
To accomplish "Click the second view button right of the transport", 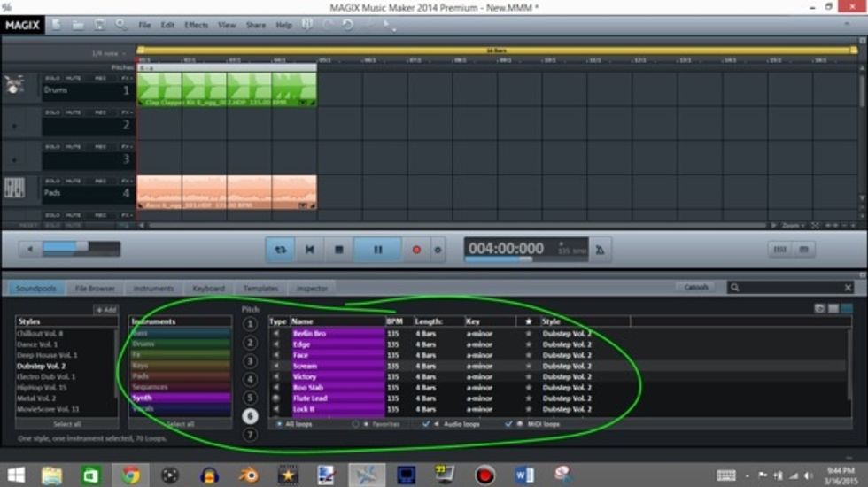I will point(804,250).
